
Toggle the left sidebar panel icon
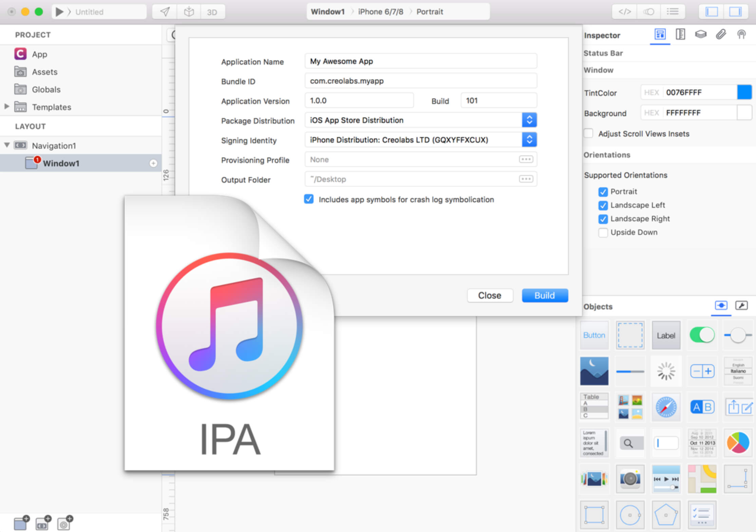[712, 12]
